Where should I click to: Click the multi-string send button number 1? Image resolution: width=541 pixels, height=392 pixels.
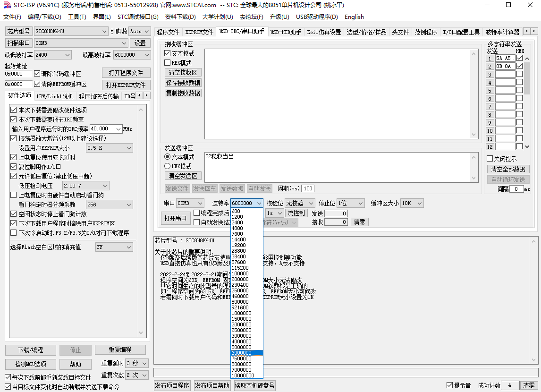(490, 58)
